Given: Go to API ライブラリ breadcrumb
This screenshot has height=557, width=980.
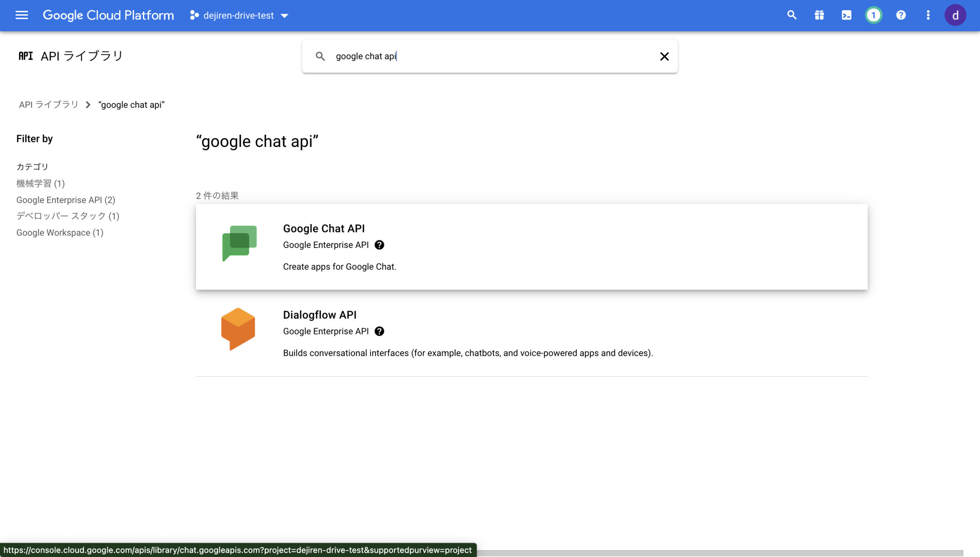Looking at the screenshot, I should [x=49, y=104].
